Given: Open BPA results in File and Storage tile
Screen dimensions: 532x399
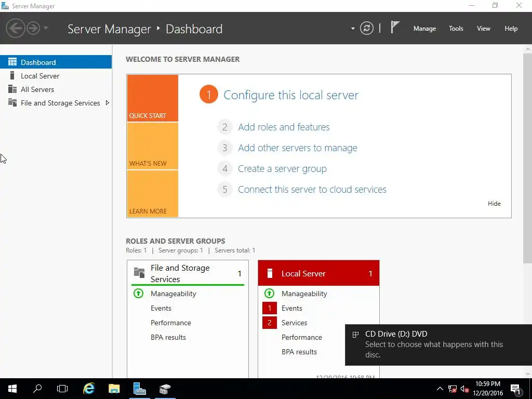Looking at the screenshot, I should (x=168, y=337).
